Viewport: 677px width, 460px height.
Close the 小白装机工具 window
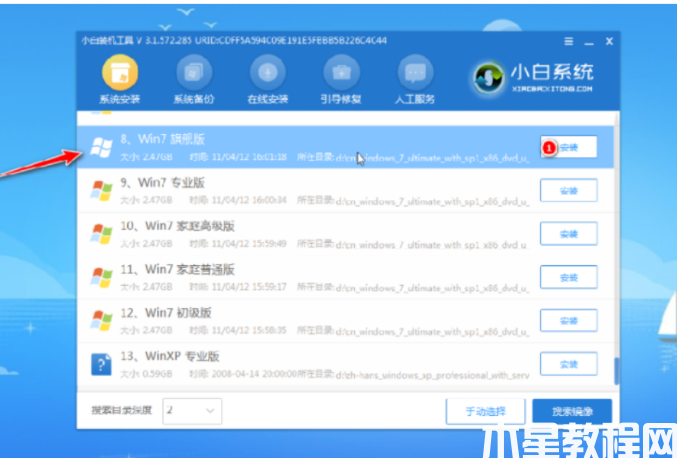pyautogui.click(x=609, y=41)
